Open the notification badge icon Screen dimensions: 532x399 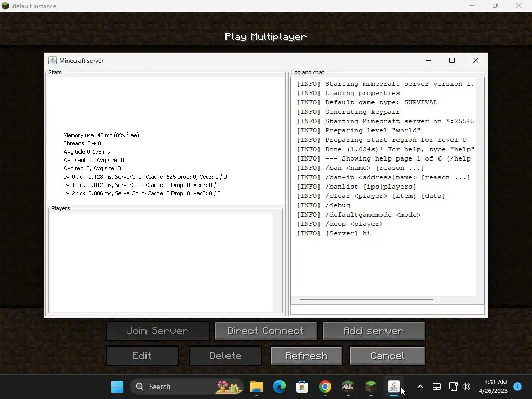pyautogui.click(x=517, y=387)
